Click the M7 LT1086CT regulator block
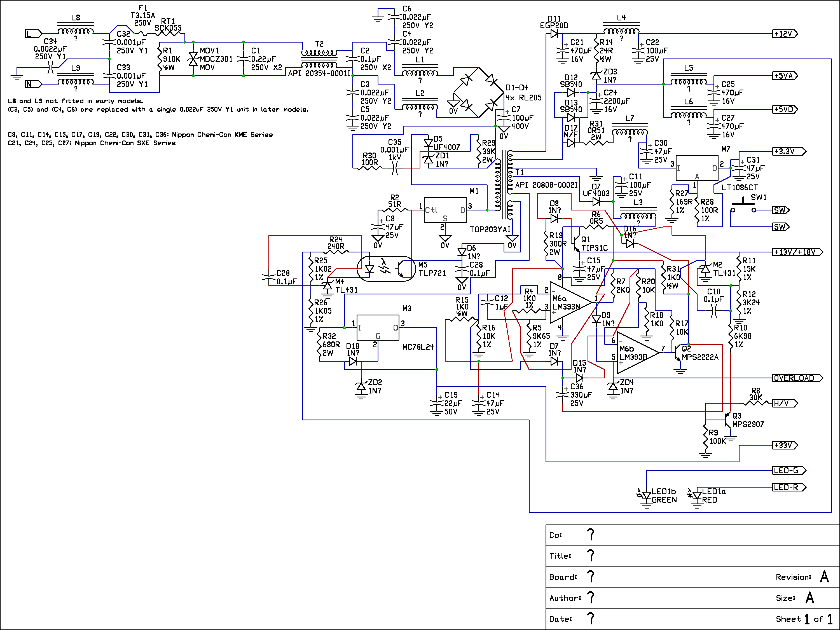This screenshot has height=630, width=840. (697, 168)
